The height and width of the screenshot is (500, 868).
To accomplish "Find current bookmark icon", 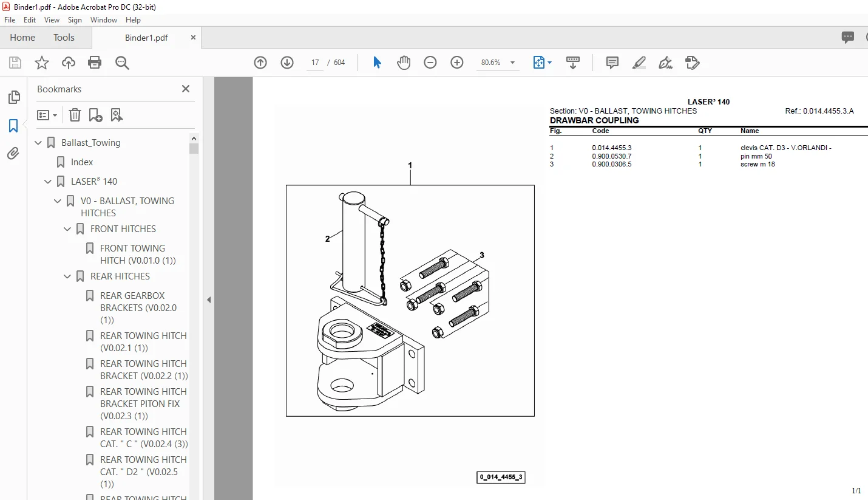I will [117, 115].
